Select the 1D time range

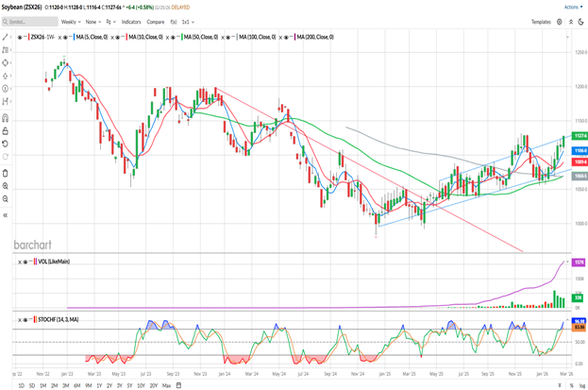(x=21, y=385)
